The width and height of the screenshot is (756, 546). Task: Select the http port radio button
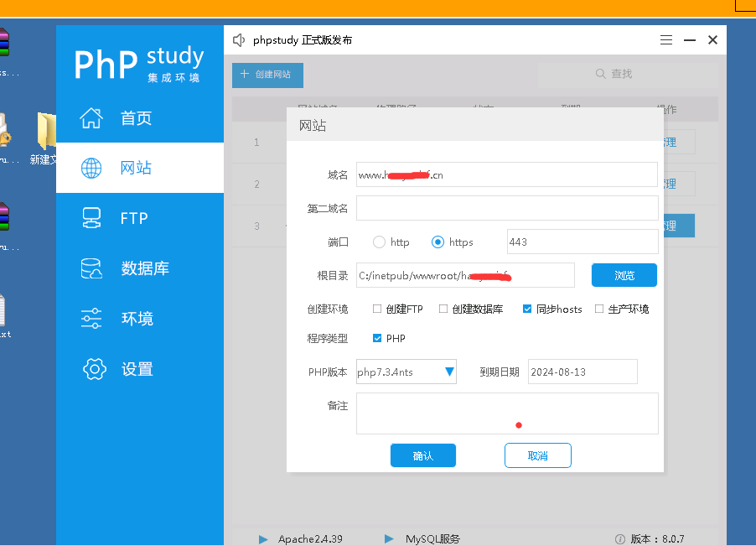(x=379, y=242)
